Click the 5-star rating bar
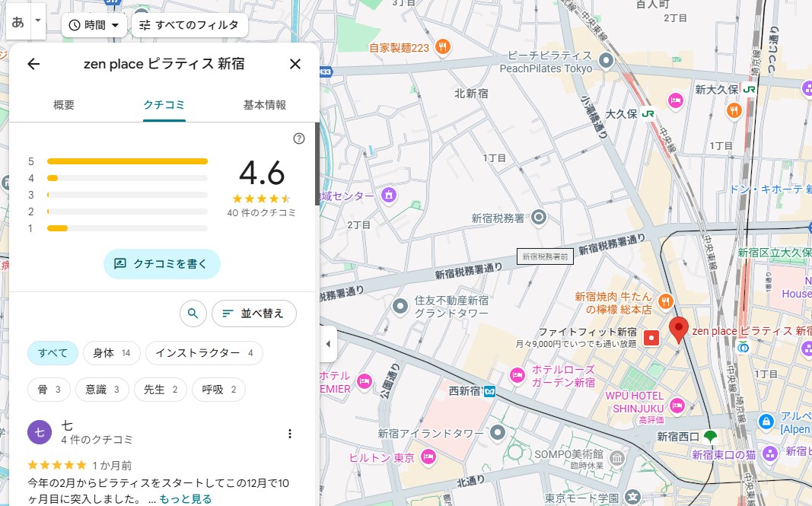Screen dimensions: 812x506 click(127, 161)
